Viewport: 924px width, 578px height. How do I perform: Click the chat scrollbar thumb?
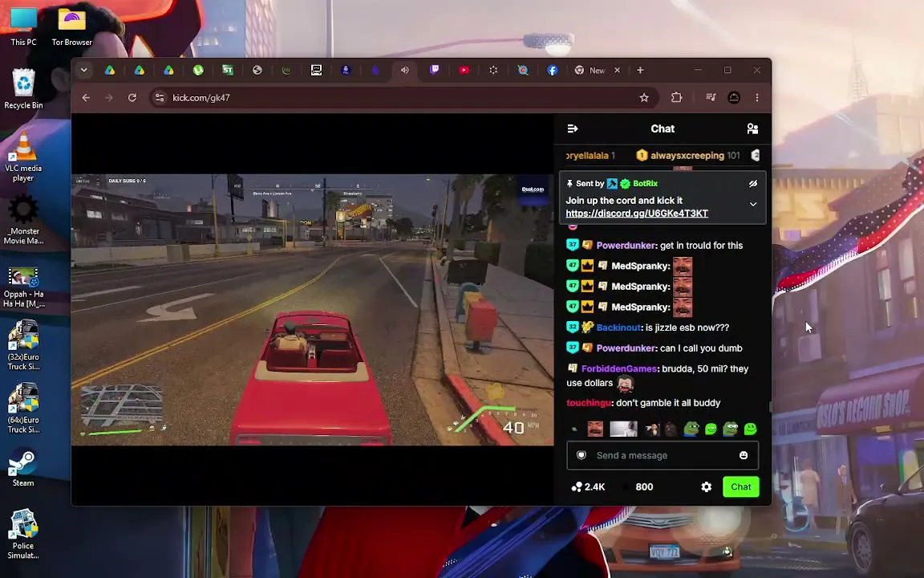click(x=770, y=407)
